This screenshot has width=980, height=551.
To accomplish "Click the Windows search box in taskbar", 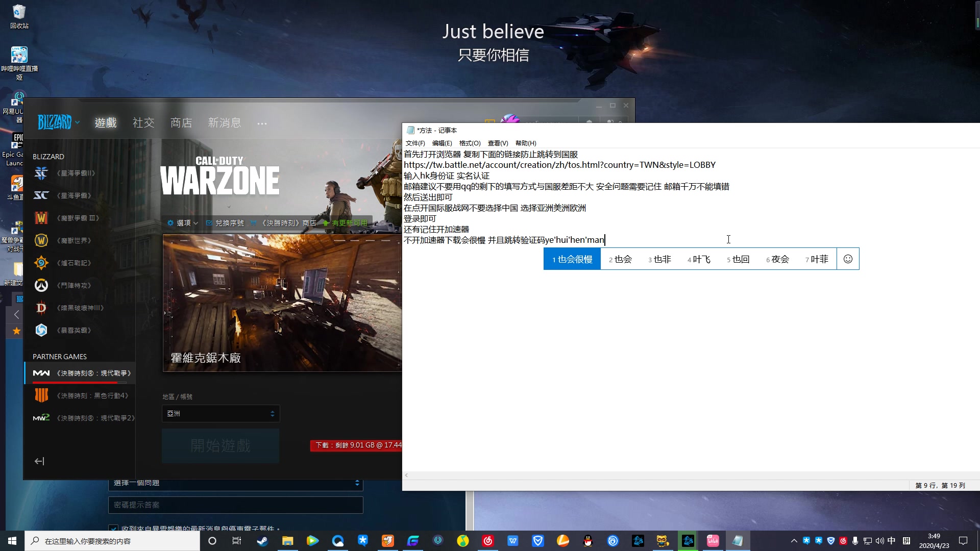I will click(112, 541).
